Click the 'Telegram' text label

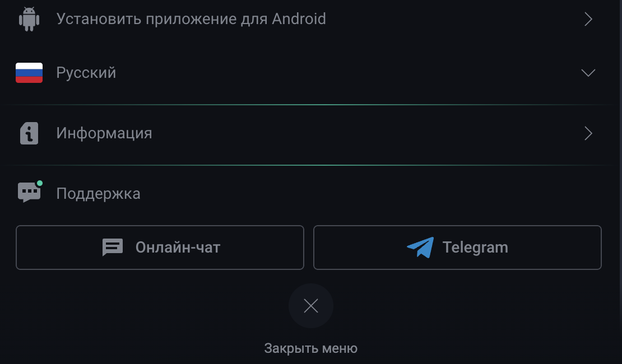(x=475, y=248)
